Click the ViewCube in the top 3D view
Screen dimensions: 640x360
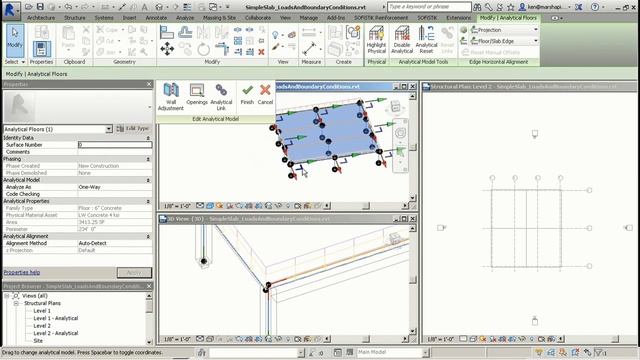point(395,107)
